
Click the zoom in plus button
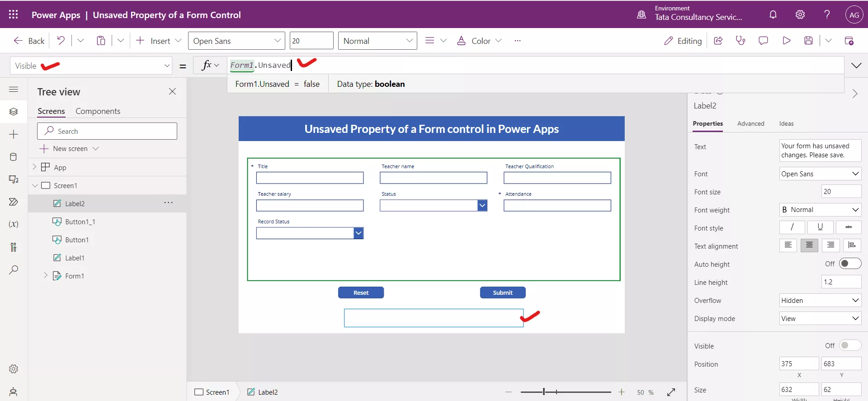(622, 392)
